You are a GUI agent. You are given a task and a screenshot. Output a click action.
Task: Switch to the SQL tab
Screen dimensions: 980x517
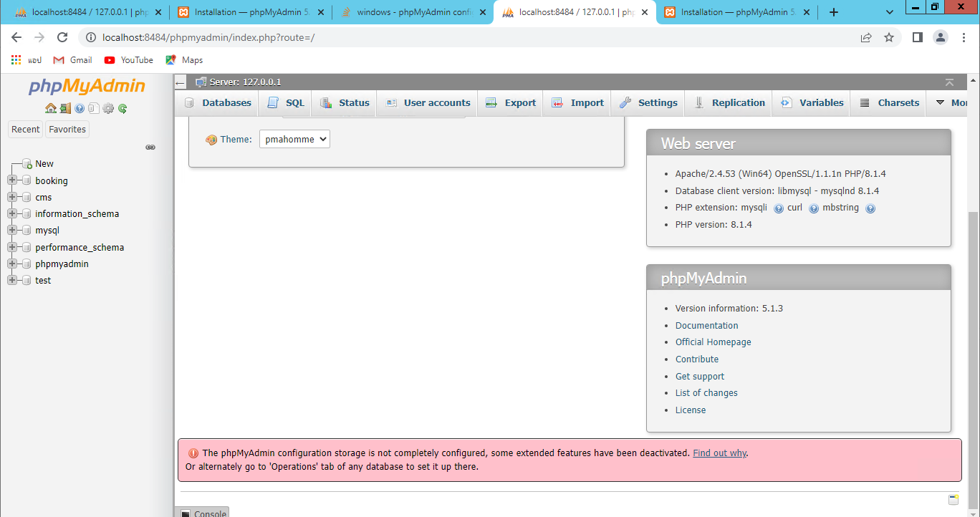point(286,102)
